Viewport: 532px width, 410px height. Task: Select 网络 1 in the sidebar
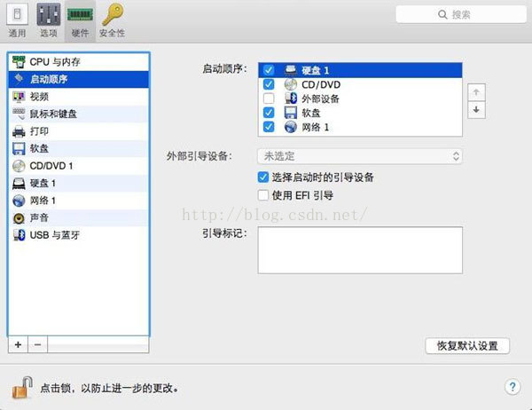pos(78,201)
